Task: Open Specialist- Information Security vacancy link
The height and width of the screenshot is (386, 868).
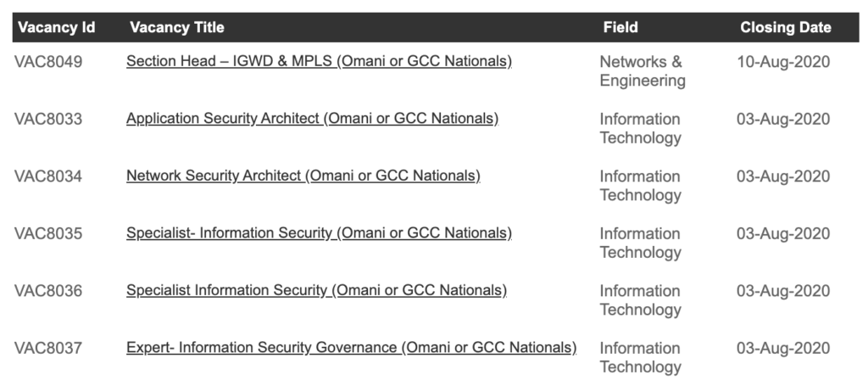Action: [319, 233]
